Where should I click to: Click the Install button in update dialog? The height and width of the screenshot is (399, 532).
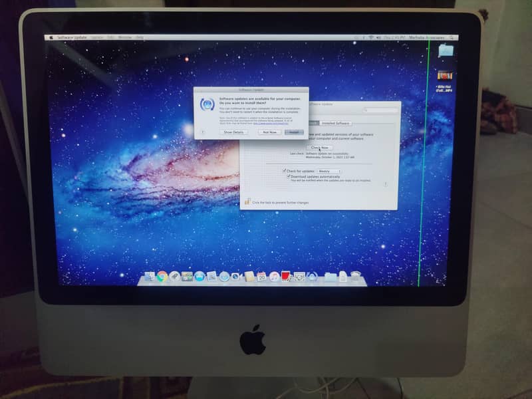[x=294, y=132]
